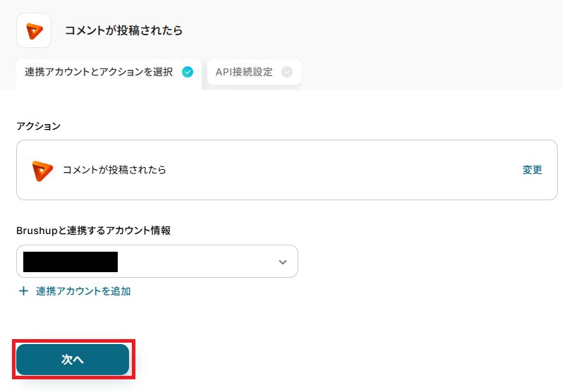Click the blacked-out account name in the dropdown
The height and width of the screenshot is (392, 562).
[x=71, y=262]
